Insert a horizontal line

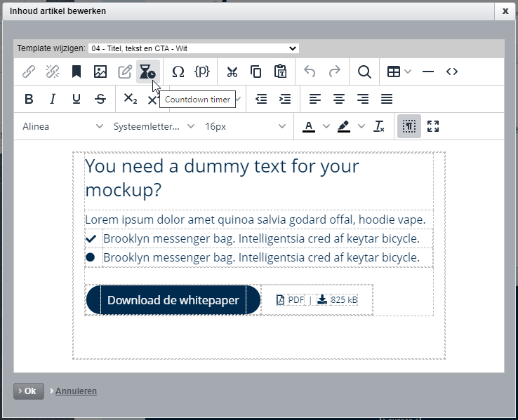(428, 72)
